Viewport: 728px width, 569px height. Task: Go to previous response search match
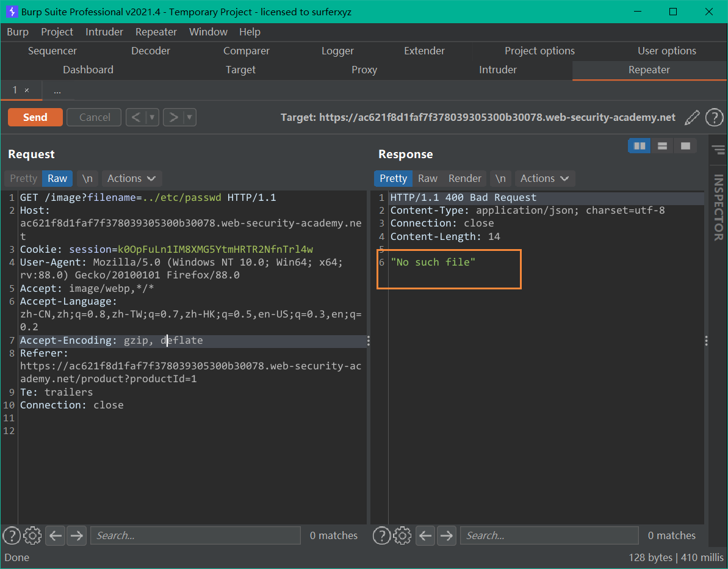[425, 535]
